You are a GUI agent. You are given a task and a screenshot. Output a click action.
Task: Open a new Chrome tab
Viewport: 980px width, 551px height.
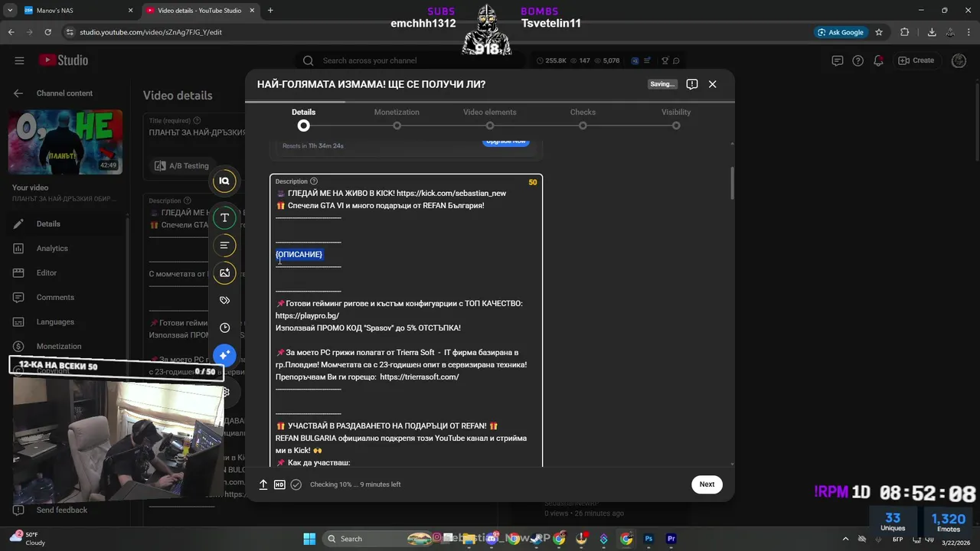click(x=270, y=11)
